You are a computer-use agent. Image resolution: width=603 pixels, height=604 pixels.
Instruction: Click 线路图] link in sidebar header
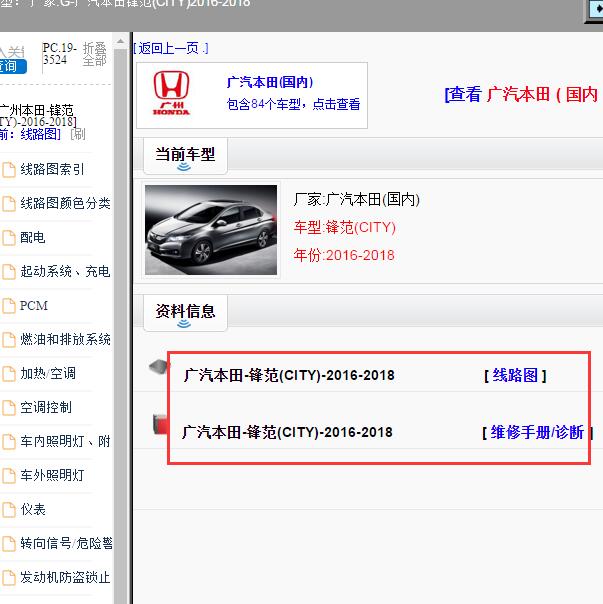40,134
